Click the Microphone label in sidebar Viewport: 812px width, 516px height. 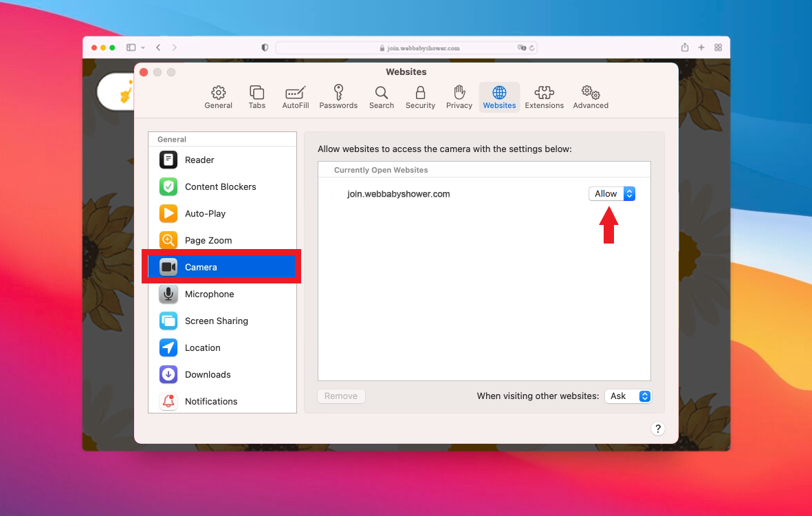(209, 294)
